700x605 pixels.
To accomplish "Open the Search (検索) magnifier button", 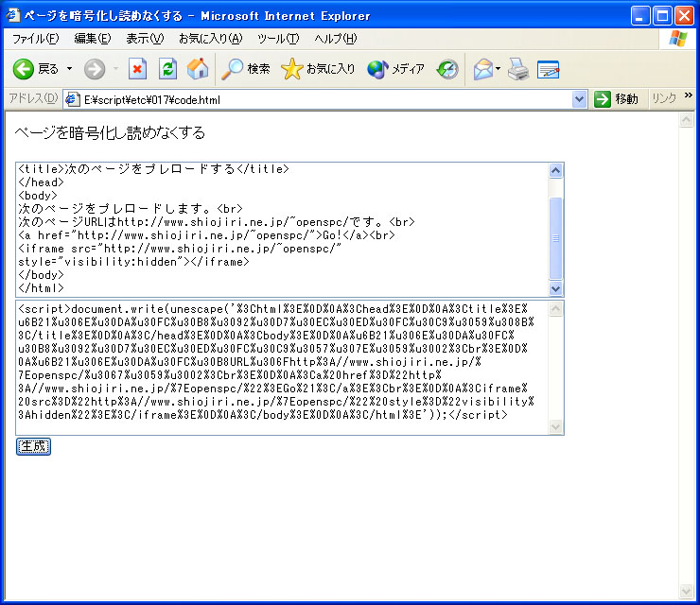I will point(246,69).
